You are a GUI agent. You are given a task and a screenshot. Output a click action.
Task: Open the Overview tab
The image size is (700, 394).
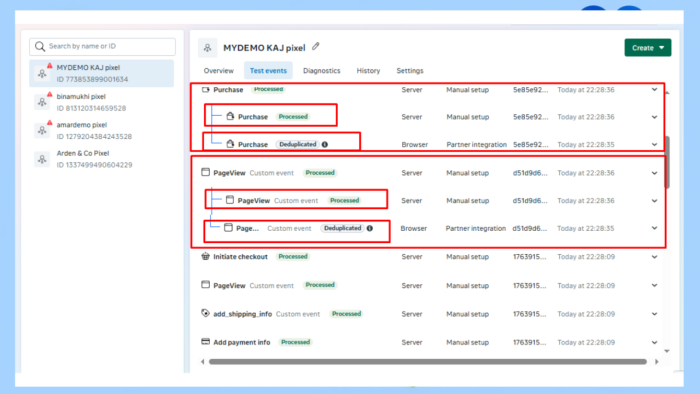(219, 71)
